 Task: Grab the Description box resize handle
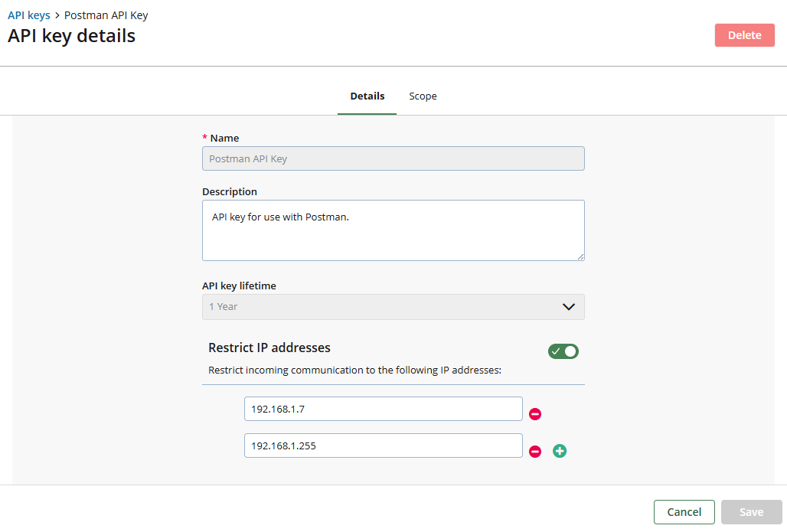580,256
